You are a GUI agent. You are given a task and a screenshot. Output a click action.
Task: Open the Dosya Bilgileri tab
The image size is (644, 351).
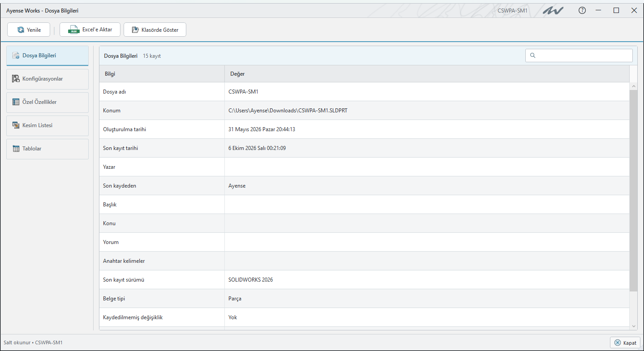pyautogui.click(x=47, y=56)
